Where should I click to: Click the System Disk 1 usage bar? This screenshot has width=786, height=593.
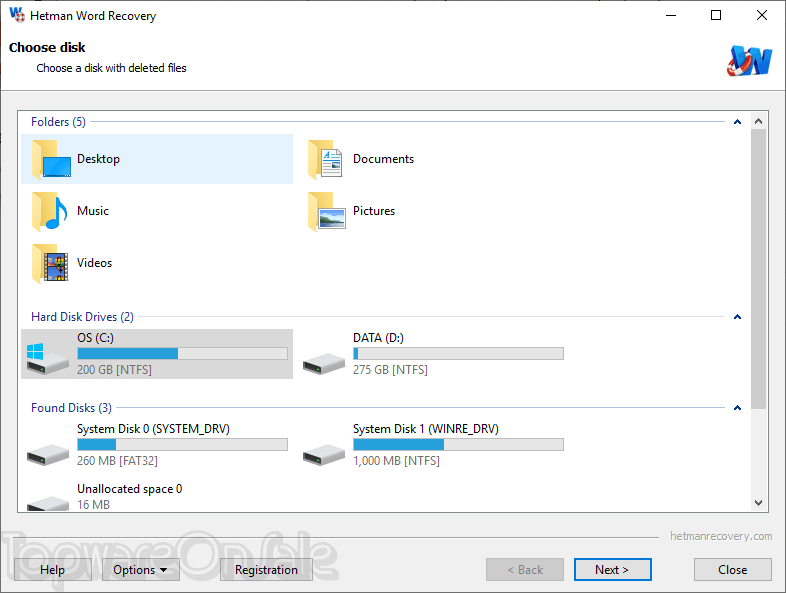tap(458, 444)
